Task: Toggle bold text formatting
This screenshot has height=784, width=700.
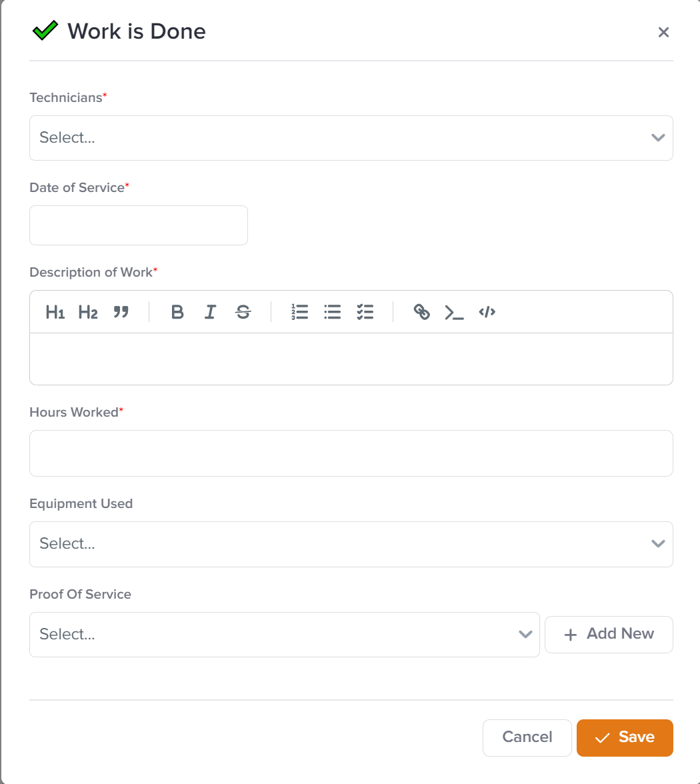Action: (177, 312)
